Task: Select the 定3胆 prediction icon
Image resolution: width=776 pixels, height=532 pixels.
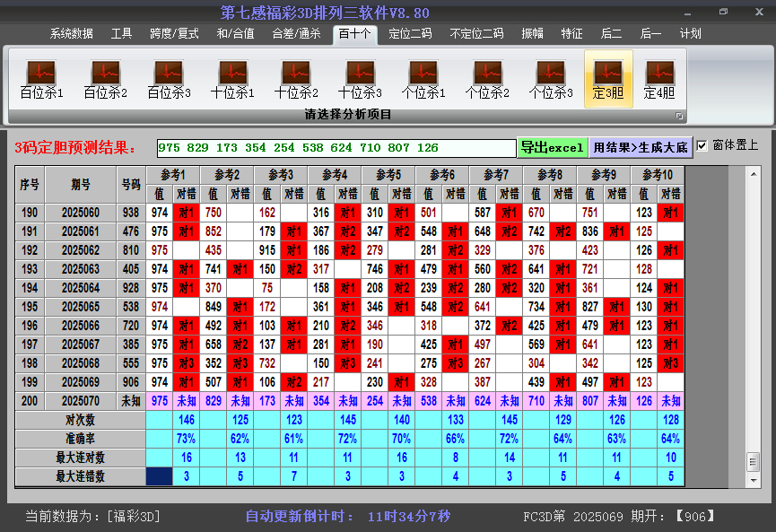Action: tap(608, 79)
